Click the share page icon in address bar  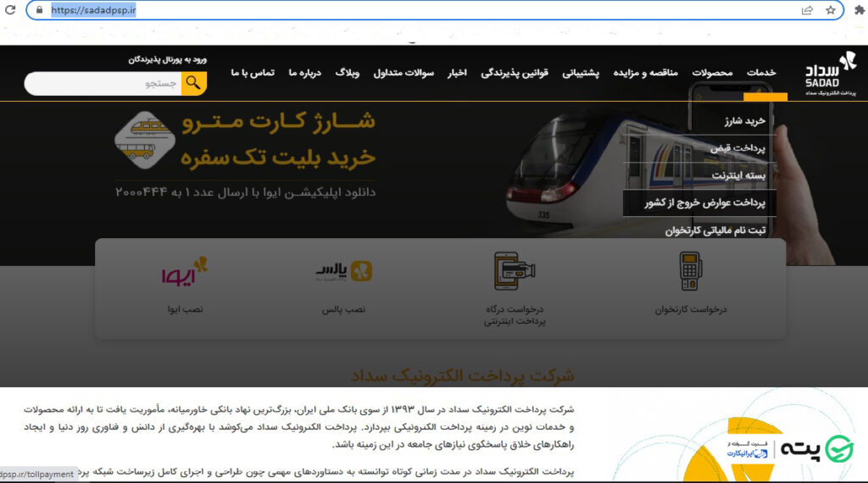coord(807,10)
